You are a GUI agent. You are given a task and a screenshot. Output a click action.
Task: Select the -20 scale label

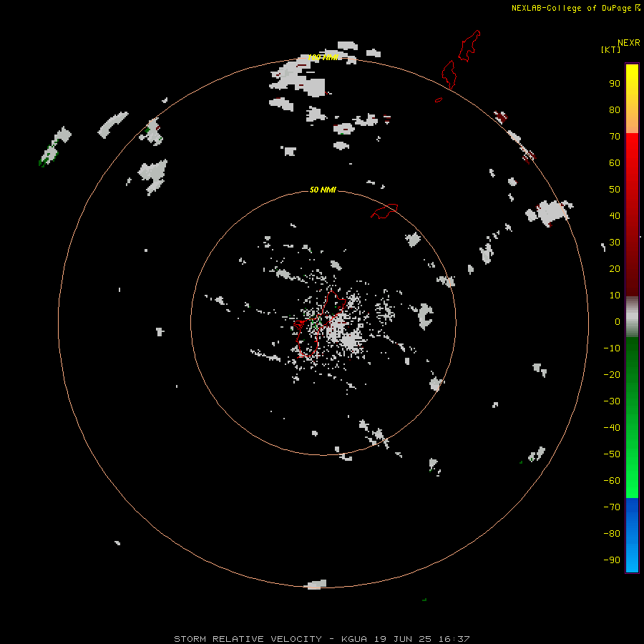(612, 374)
